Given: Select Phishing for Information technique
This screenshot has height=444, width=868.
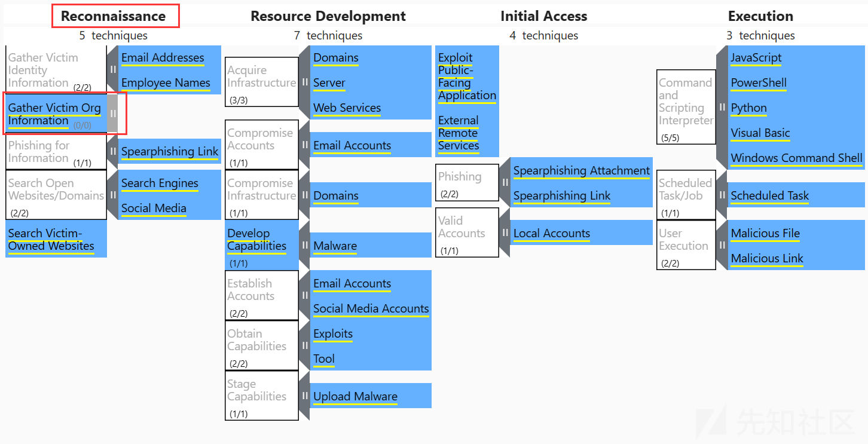Looking at the screenshot, I should tap(56, 151).
